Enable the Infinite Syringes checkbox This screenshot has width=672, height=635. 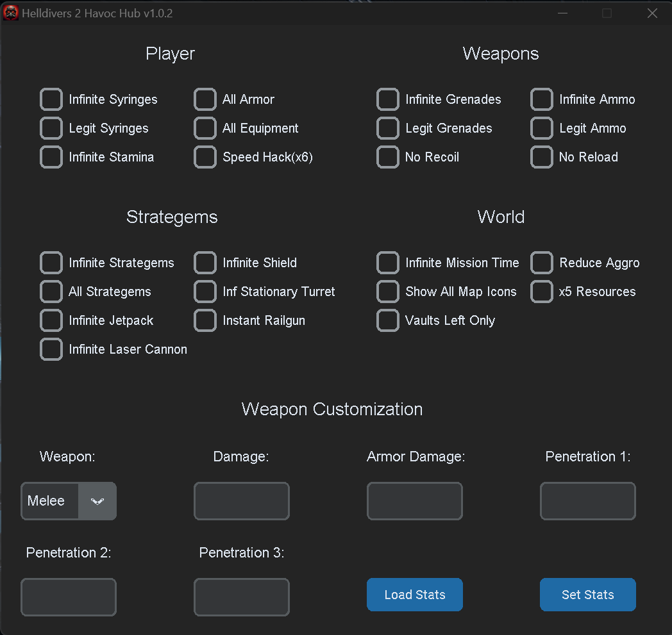tap(51, 99)
